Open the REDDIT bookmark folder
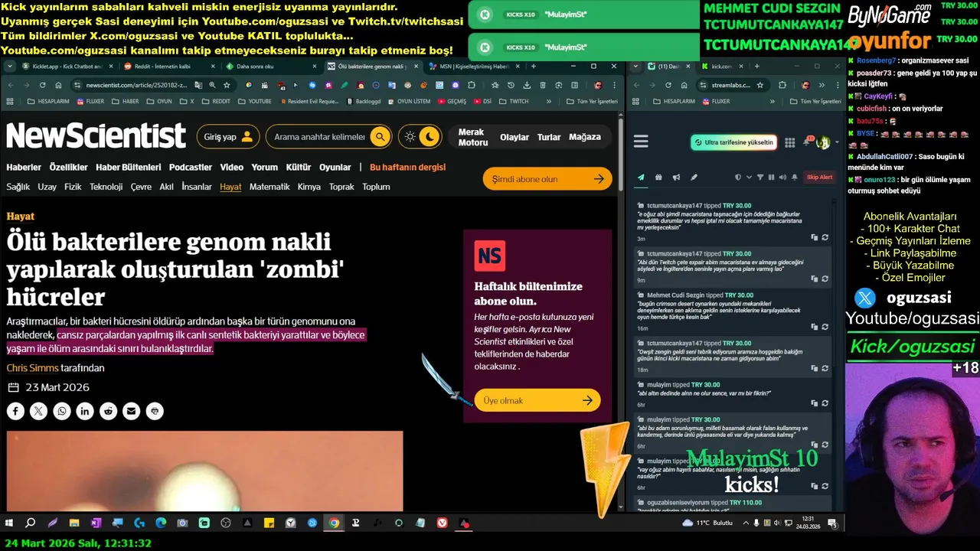This screenshot has height=551, width=980. pyautogui.click(x=215, y=101)
